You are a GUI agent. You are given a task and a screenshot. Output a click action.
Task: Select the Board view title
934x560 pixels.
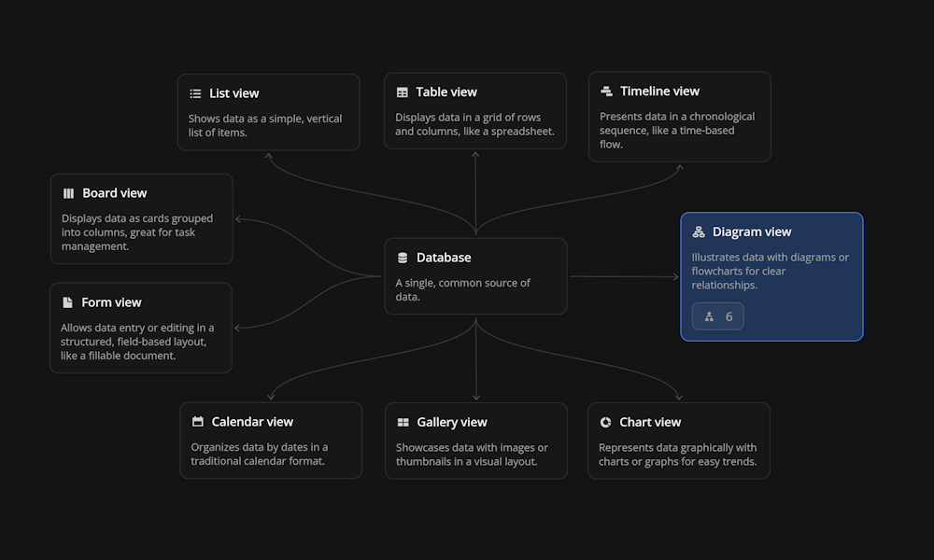114,193
